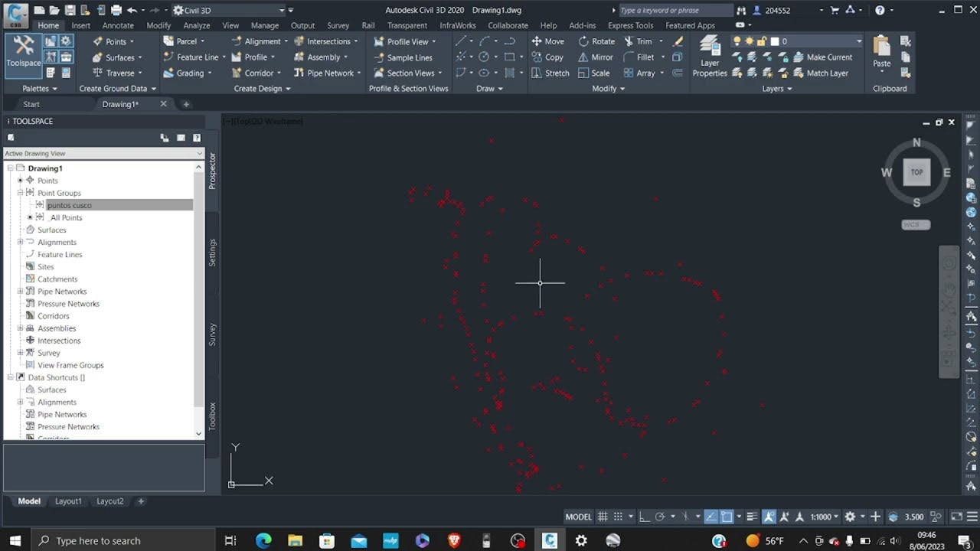Open the annotation scale 1:1000 dropdown
This screenshot has width=980, height=551.
pyautogui.click(x=826, y=517)
